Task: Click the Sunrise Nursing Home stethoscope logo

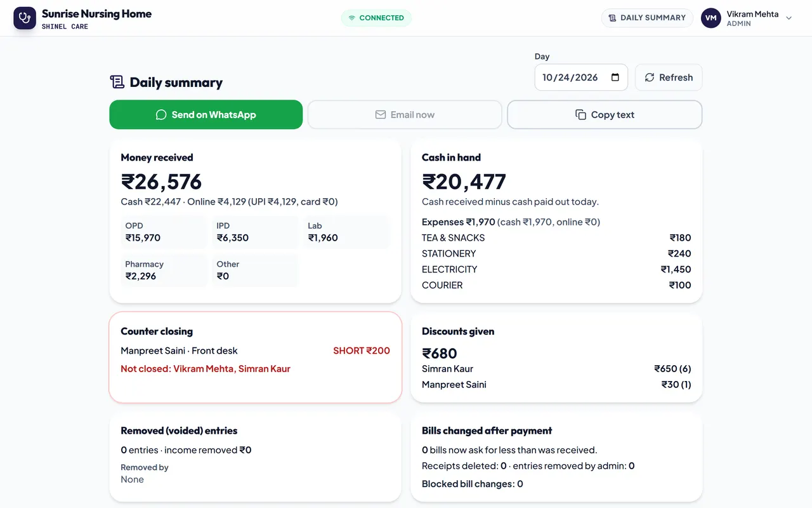Action: point(25,18)
